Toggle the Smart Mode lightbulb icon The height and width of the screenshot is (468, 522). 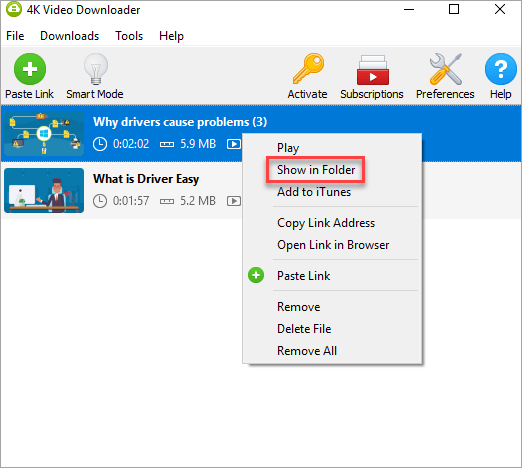pos(96,69)
